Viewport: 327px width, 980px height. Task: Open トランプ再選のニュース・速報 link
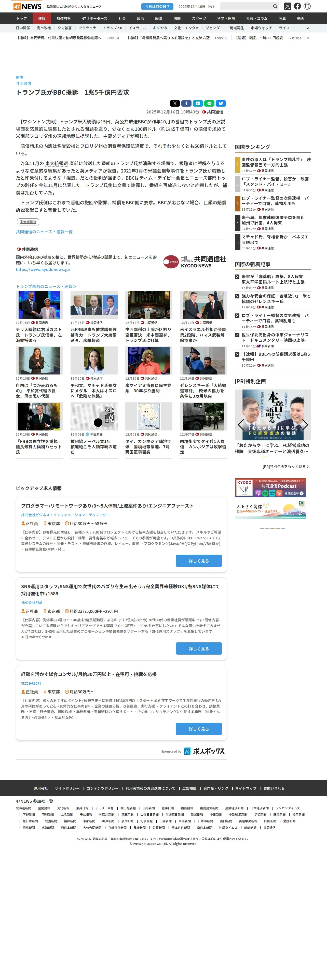click(46, 286)
